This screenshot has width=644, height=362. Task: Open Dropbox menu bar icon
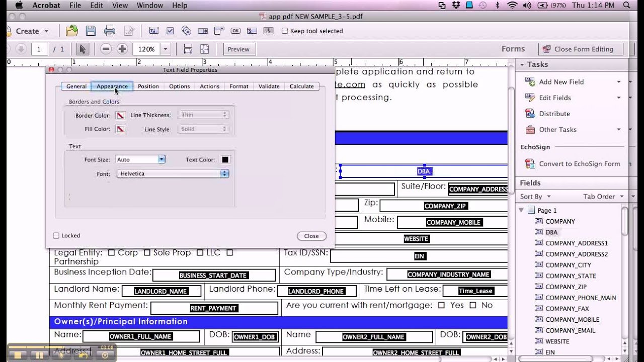456,6
